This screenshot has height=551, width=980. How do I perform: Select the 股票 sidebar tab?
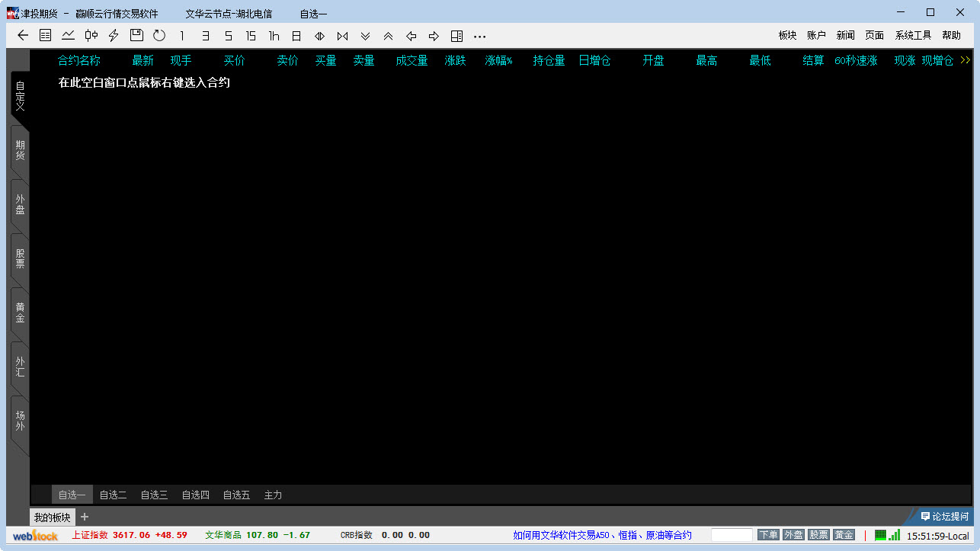[x=20, y=258]
